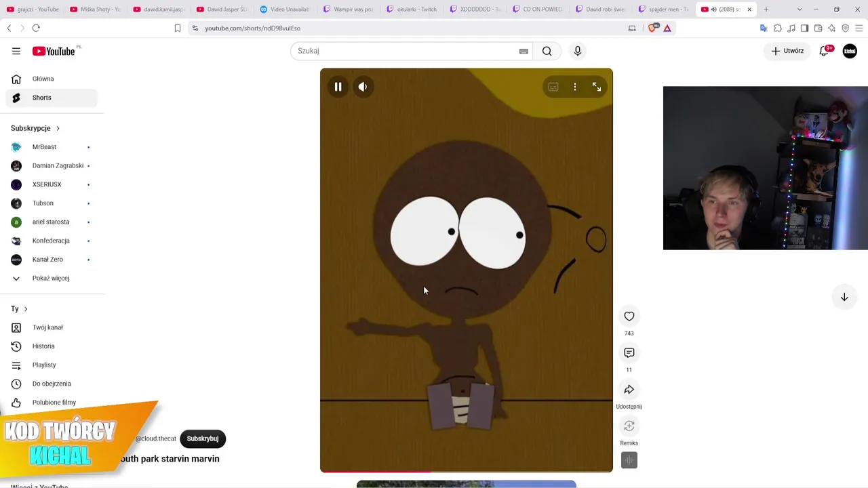Screen dimensions: 868x488
Task: Switch to the spajder men Twitch tab
Action: coord(665,9)
